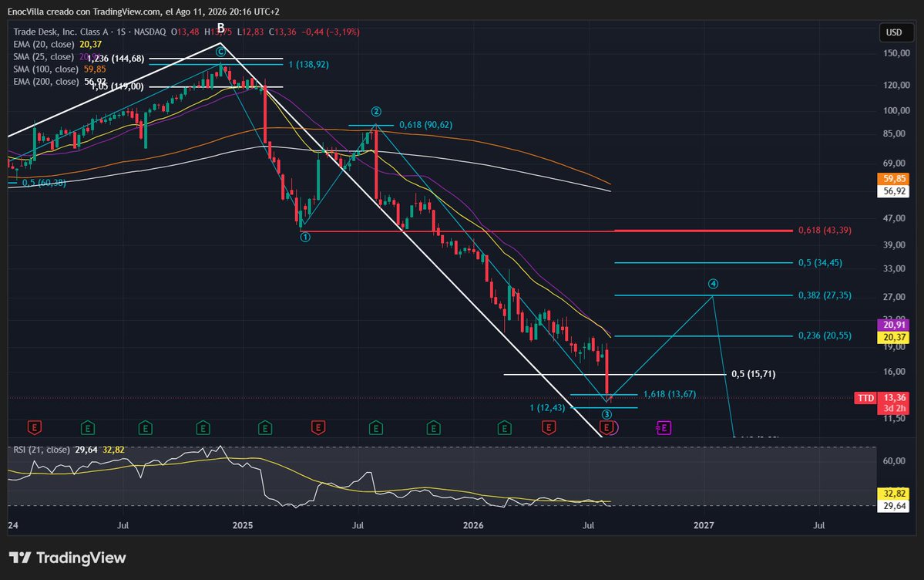Screen dimensions: 924x580
Task: Open the green February 2026 earnings marker
Action: (505, 428)
